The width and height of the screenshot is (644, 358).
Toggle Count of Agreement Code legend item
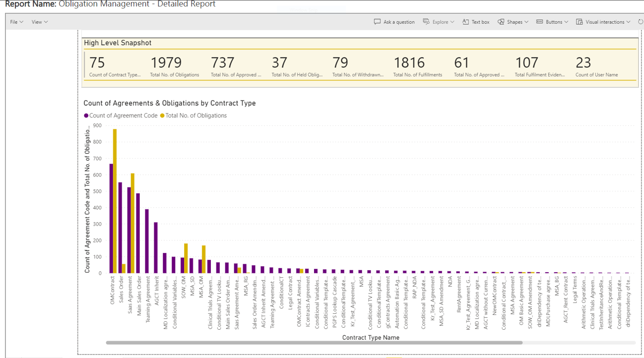pos(123,116)
